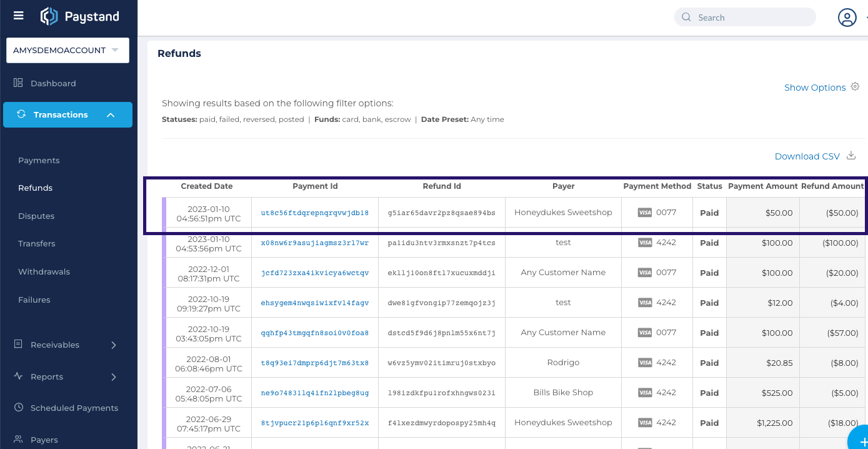Click the Show Options link
This screenshot has height=449, width=868.
[815, 88]
